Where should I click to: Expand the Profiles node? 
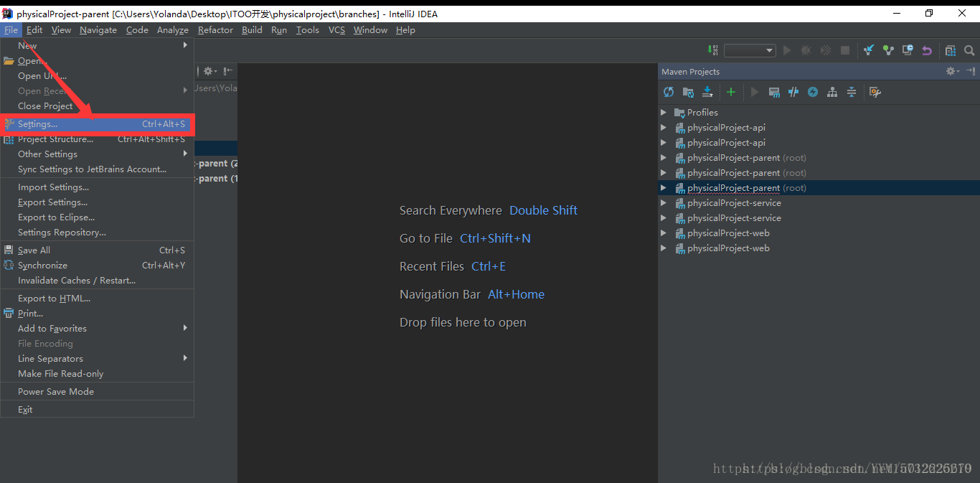[664, 113]
